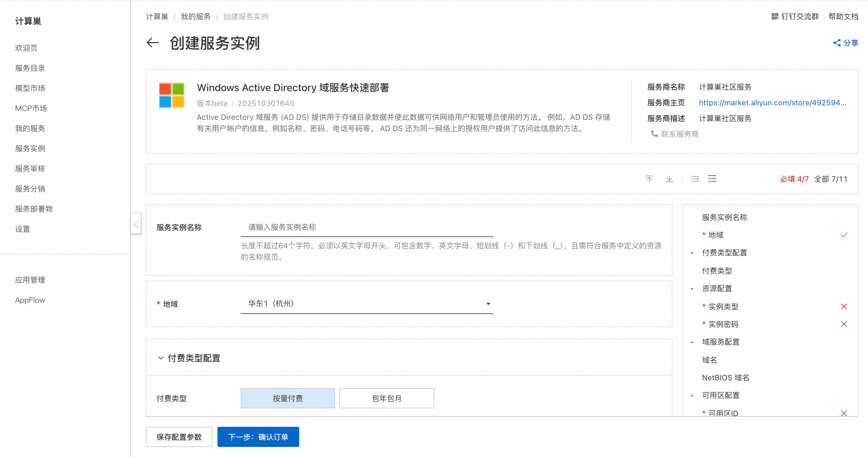Click the 服务实例名称 input field
Viewport: 868px width, 457px height.
click(x=367, y=227)
